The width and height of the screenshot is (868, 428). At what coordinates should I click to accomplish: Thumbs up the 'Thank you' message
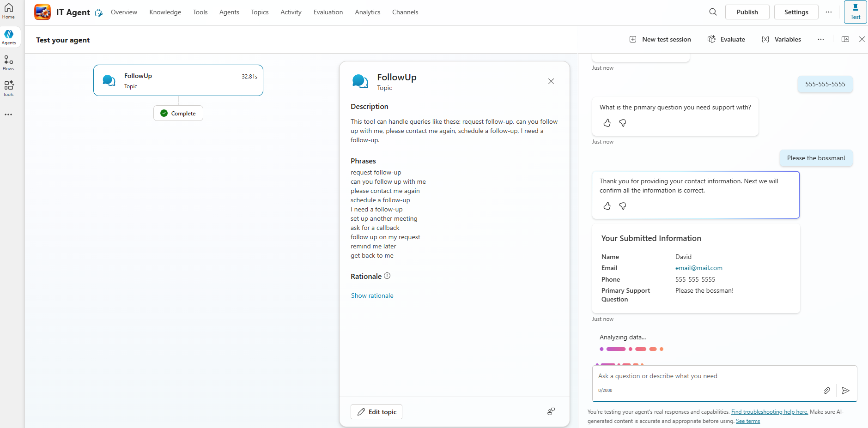pos(607,206)
